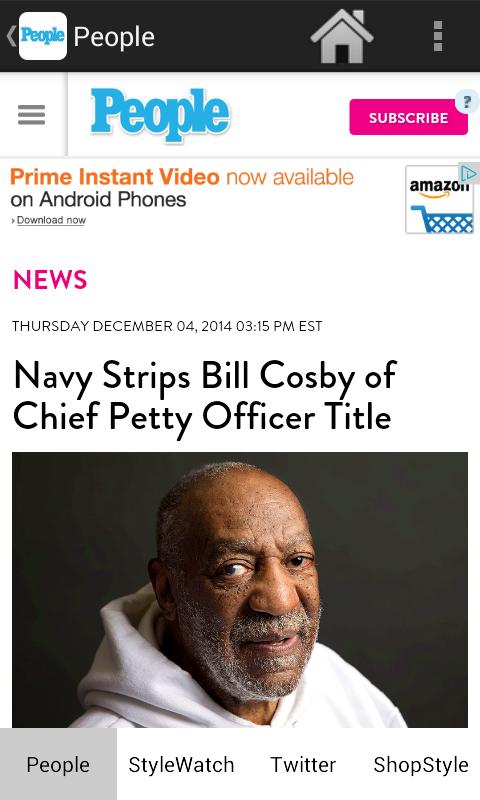Tap the Amazon shopping cart logo
Viewport: 480px width, 800px height.
point(439,199)
